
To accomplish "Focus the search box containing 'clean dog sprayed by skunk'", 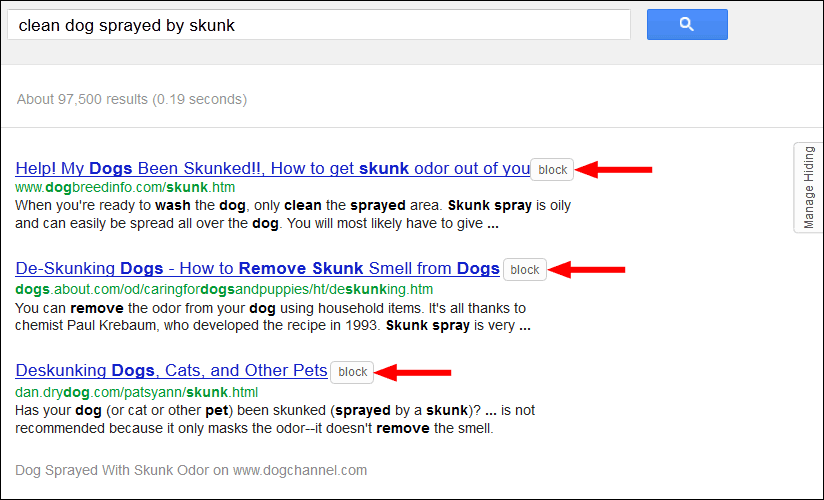I will click(318, 25).
